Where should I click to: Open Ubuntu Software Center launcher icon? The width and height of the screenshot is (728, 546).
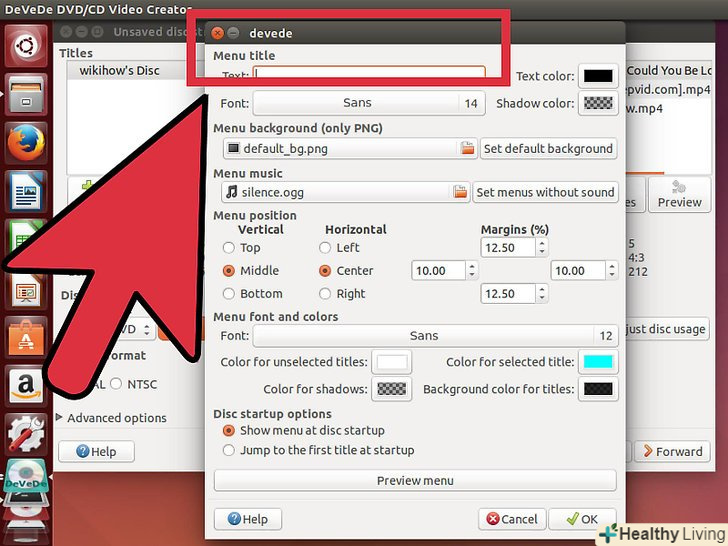[26, 337]
